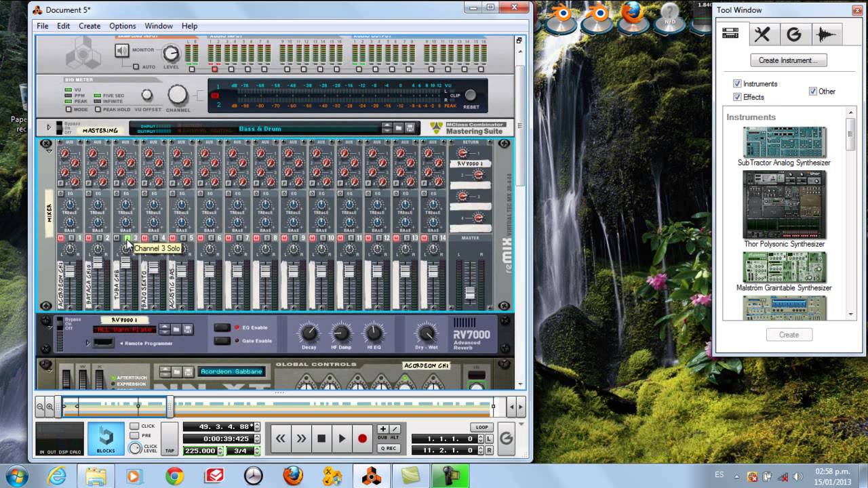
Task: Open the Window menu
Action: [x=159, y=26]
